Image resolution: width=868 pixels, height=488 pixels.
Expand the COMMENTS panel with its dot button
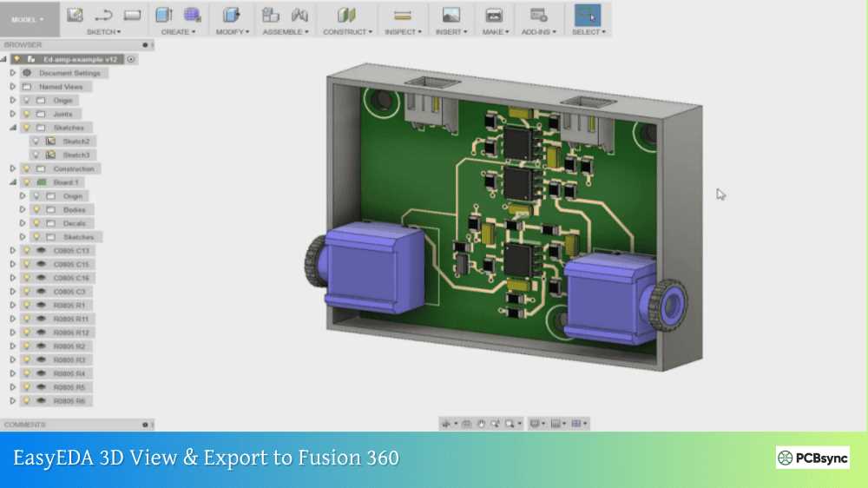pyautogui.click(x=145, y=425)
